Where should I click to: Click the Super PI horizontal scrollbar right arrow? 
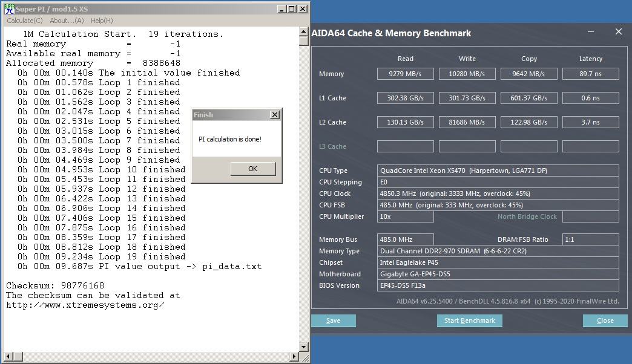pos(295,356)
